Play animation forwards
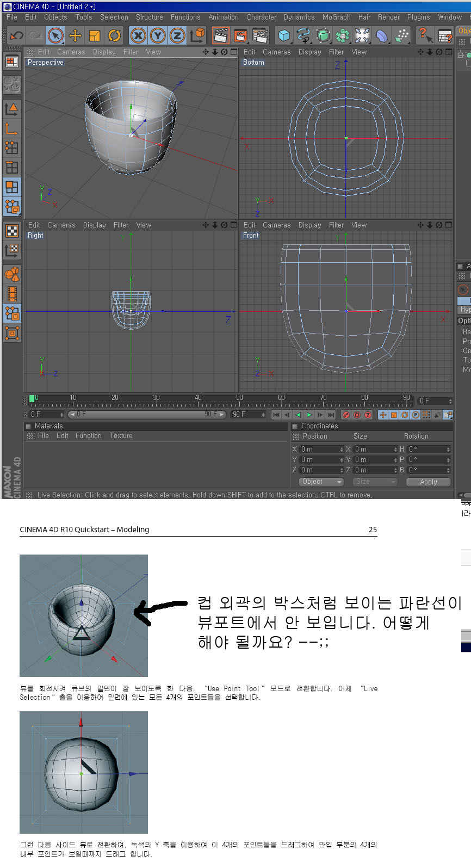Viewport: 471px width, 868px height. coord(309,415)
